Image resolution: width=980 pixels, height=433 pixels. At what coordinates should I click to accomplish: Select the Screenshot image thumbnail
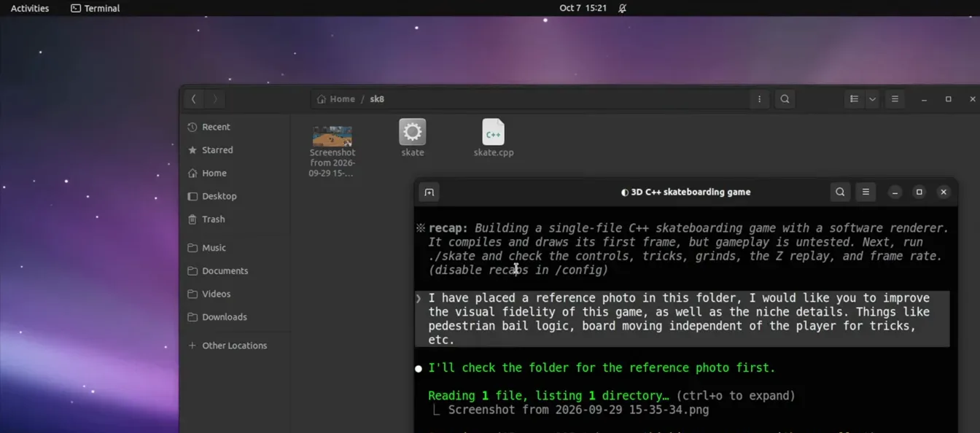point(332,136)
